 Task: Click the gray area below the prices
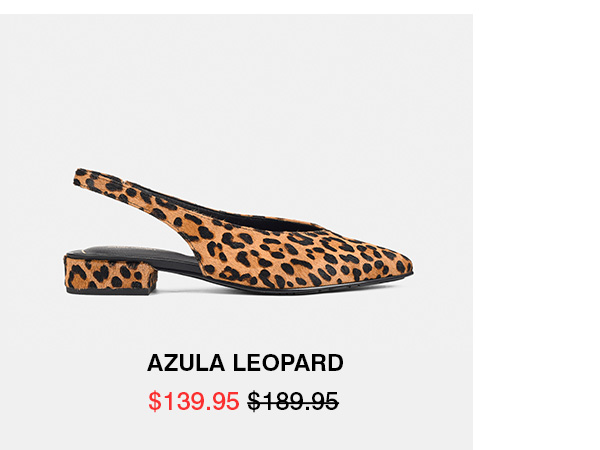click(240, 434)
